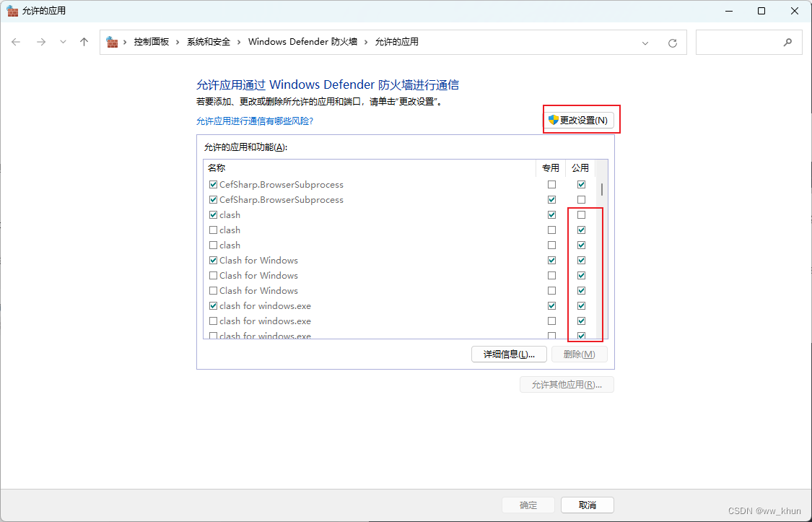Screen dimensions: 812x522
Task: Click the 确定 button
Action: click(x=528, y=505)
